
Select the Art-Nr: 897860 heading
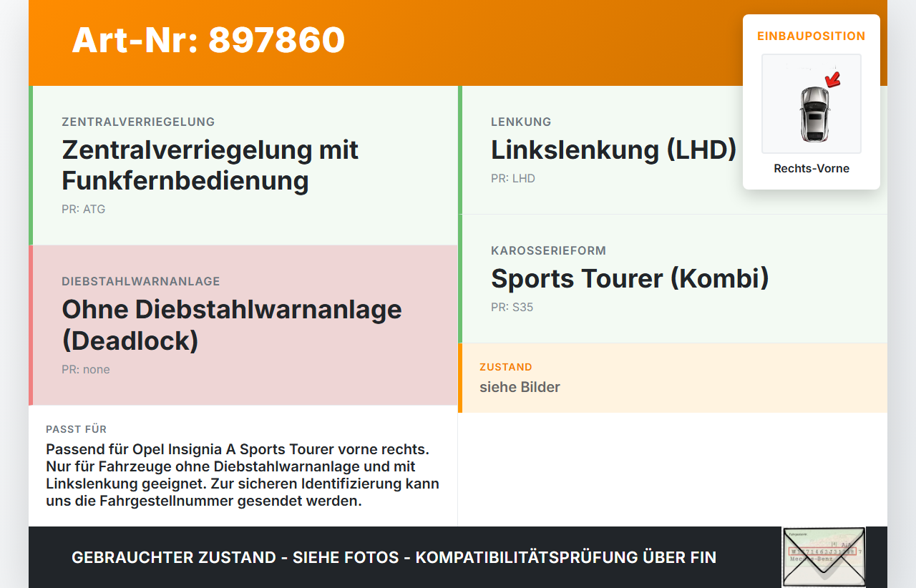pos(208,40)
